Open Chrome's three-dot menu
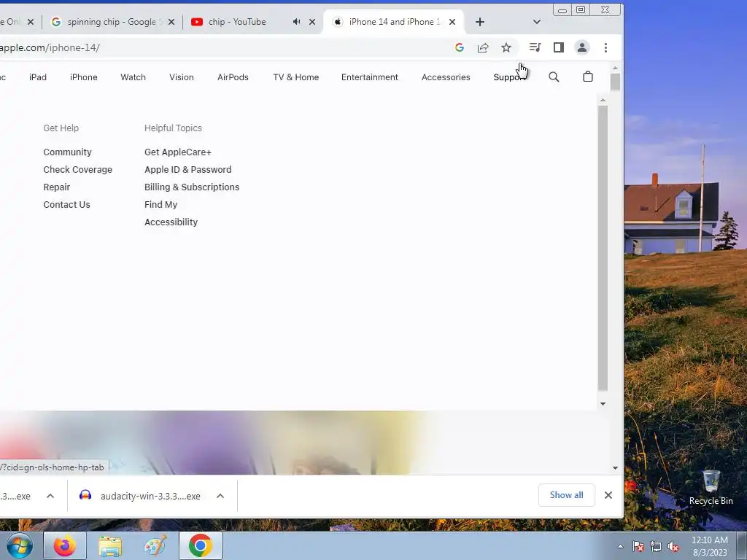Screen dimensions: 747x560 (605, 47)
